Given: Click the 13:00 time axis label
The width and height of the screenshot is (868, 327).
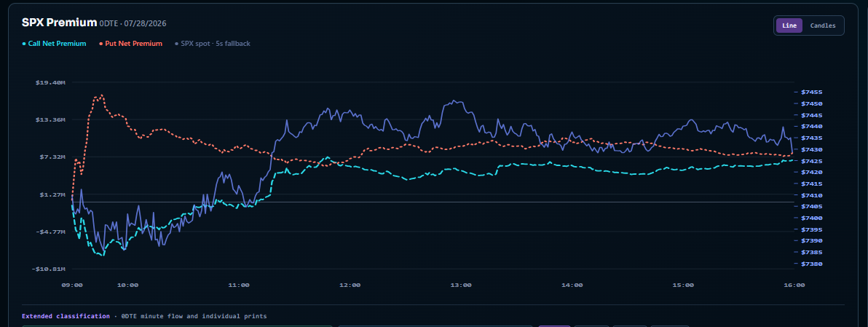Looking at the screenshot, I should tap(461, 285).
